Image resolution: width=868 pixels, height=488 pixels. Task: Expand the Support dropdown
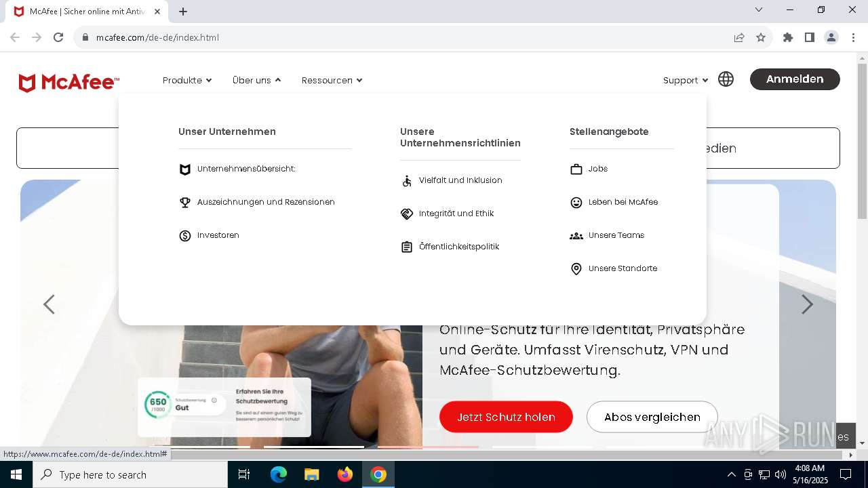pos(686,80)
